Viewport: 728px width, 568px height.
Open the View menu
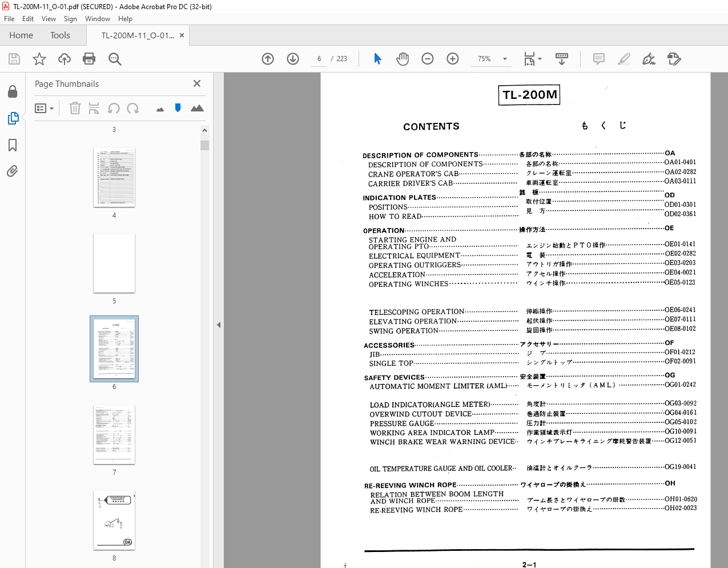click(x=49, y=18)
